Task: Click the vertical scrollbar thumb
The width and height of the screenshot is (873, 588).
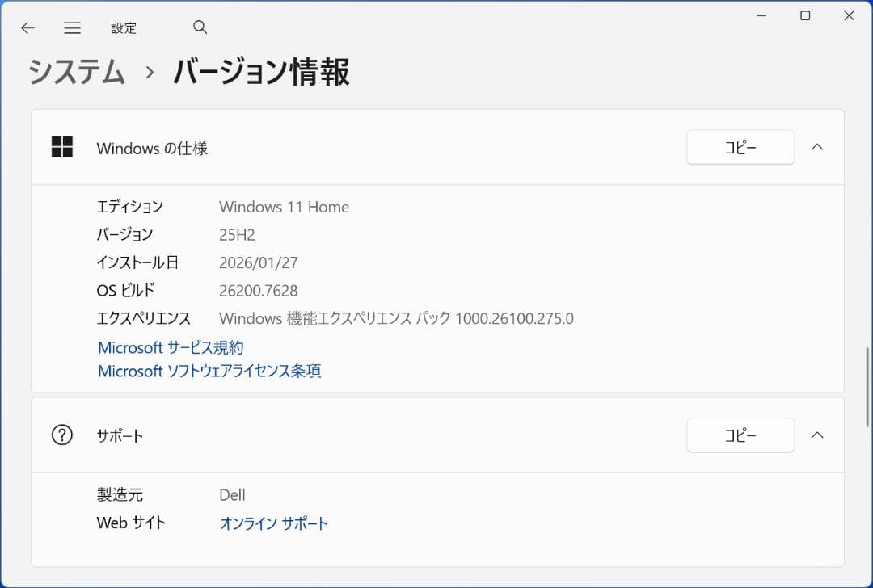Action: pos(867,387)
